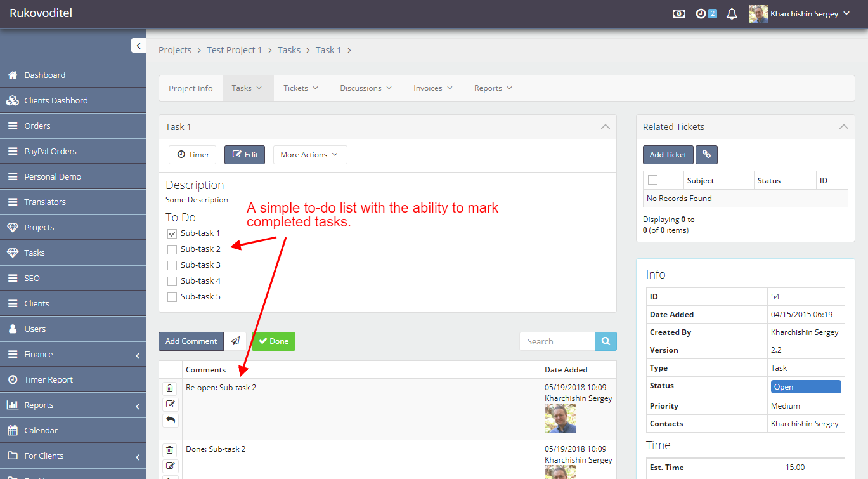Expand the Finance sidebar submenu arrow
The height and width of the screenshot is (479, 868).
point(138,355)
